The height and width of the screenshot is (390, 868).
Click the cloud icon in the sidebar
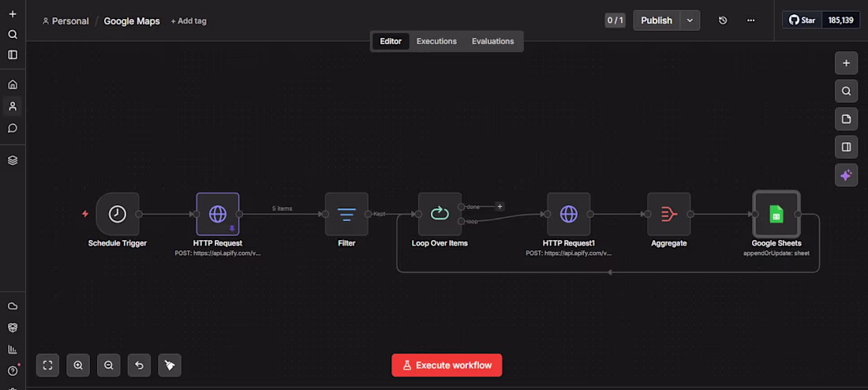(x=13, y=306)
